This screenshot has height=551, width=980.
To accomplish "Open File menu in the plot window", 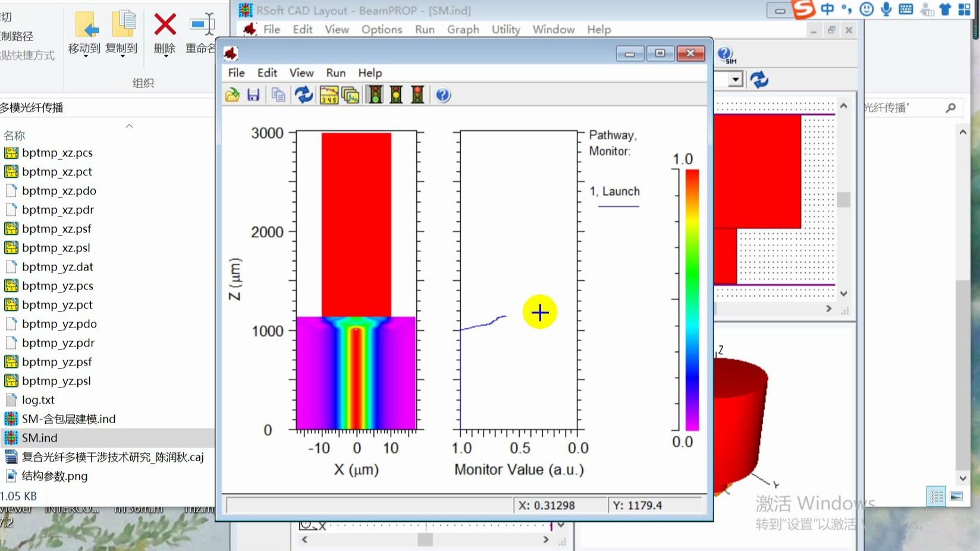I will point(236,73).
